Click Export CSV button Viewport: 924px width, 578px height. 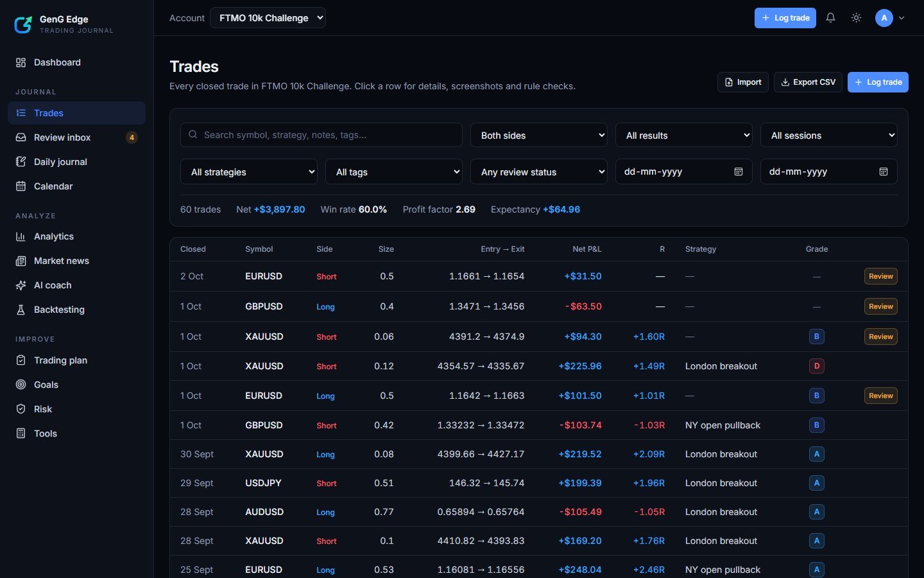pos(808,82)
